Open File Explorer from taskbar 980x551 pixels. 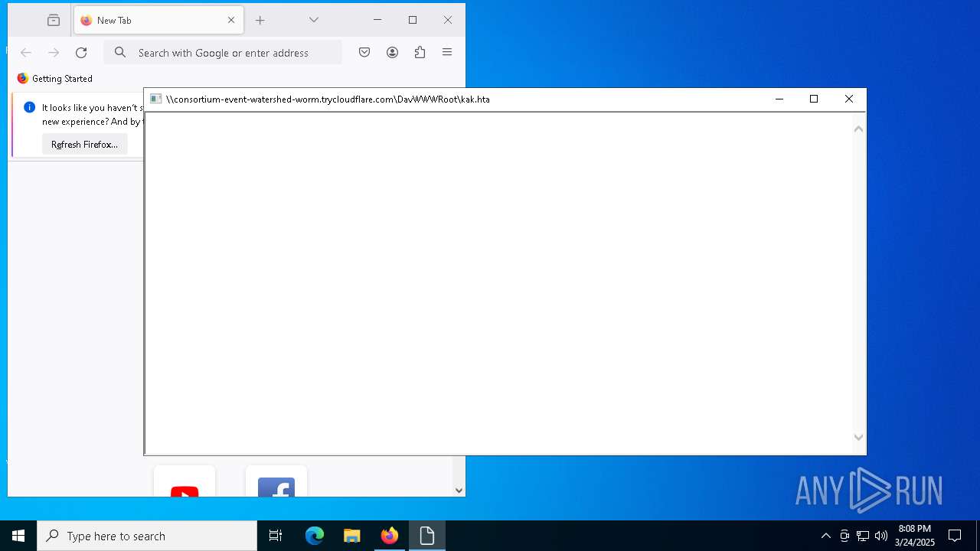(x=352, y=536)
